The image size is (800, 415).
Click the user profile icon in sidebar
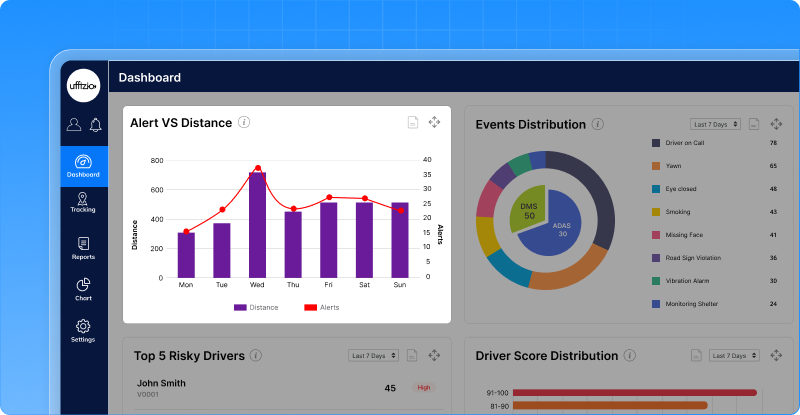[74, 125]
